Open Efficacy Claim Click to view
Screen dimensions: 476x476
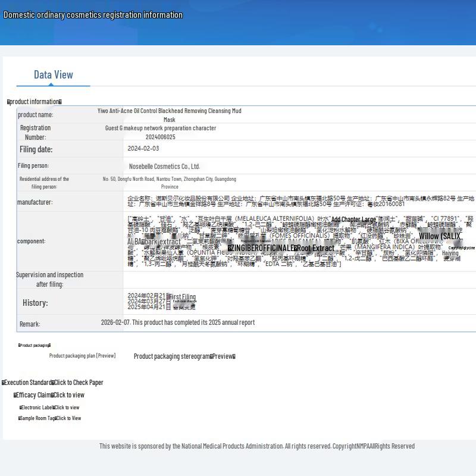pos(49,395)
